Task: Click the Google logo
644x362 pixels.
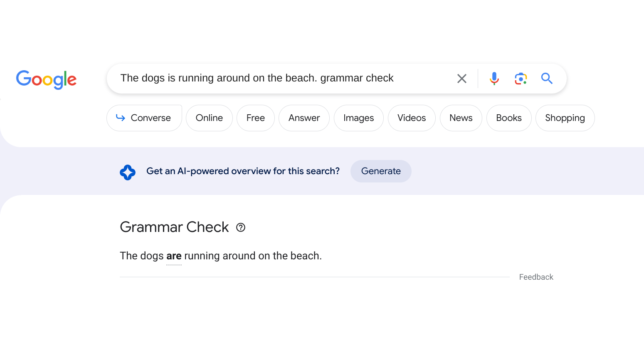Action: [46, 79]
